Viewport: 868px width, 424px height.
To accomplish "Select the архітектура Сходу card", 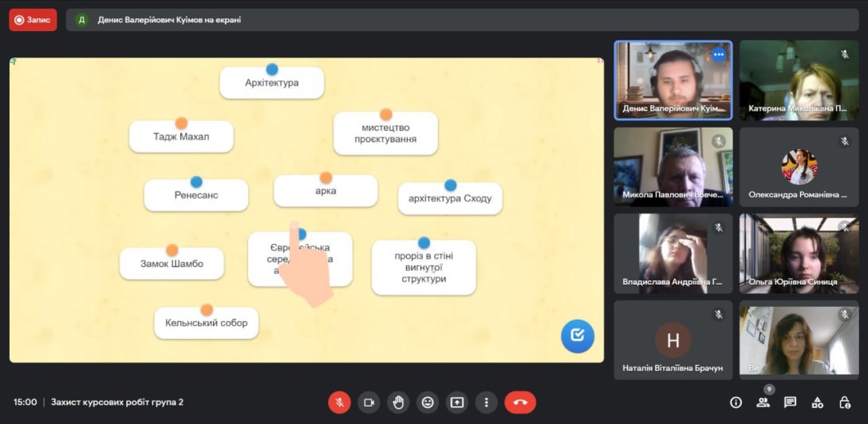I will [450, 198].
